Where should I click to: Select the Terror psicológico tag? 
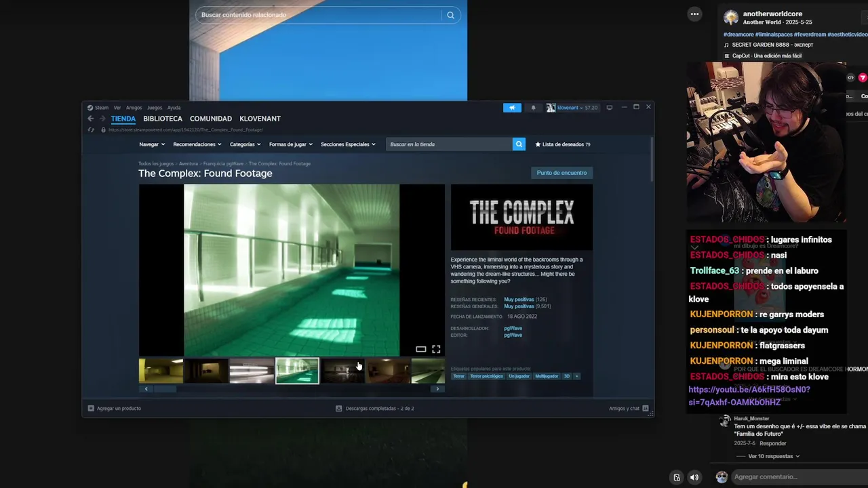point(486,376)
